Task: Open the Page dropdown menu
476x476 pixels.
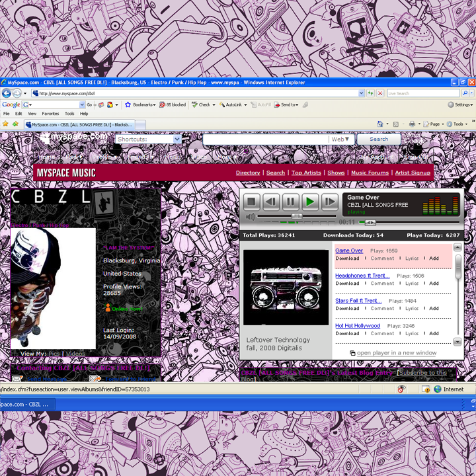Action: (x=434, y=124)
